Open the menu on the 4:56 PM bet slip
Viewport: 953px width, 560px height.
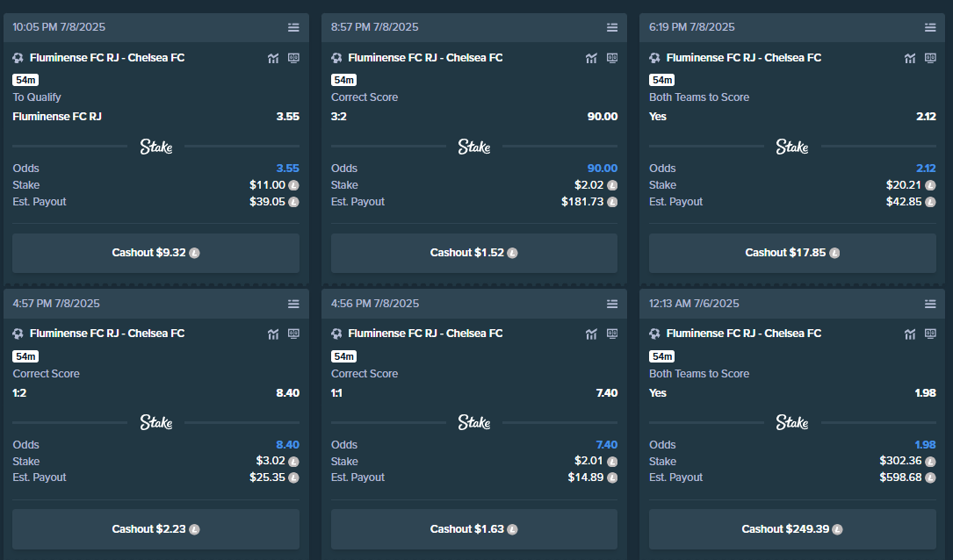coord(612,304)
